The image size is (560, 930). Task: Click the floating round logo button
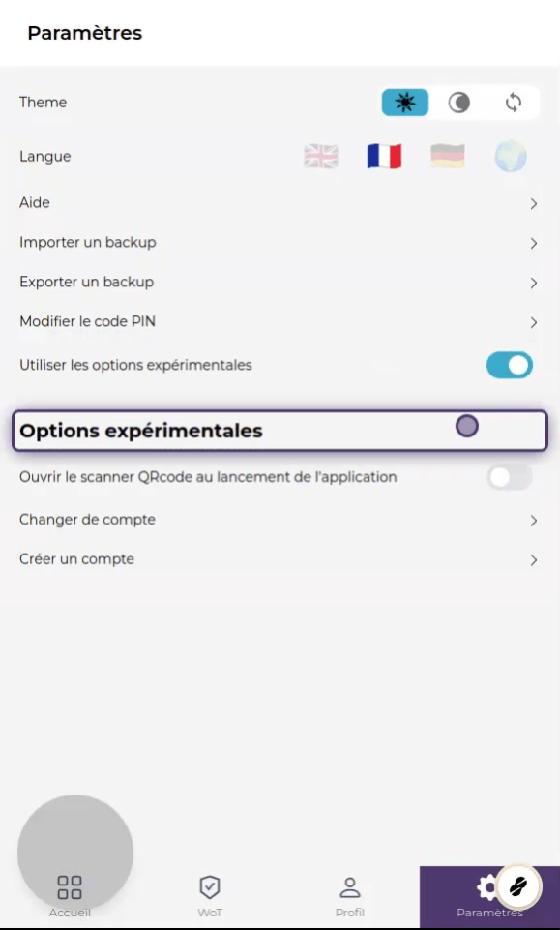click(517, 887)
